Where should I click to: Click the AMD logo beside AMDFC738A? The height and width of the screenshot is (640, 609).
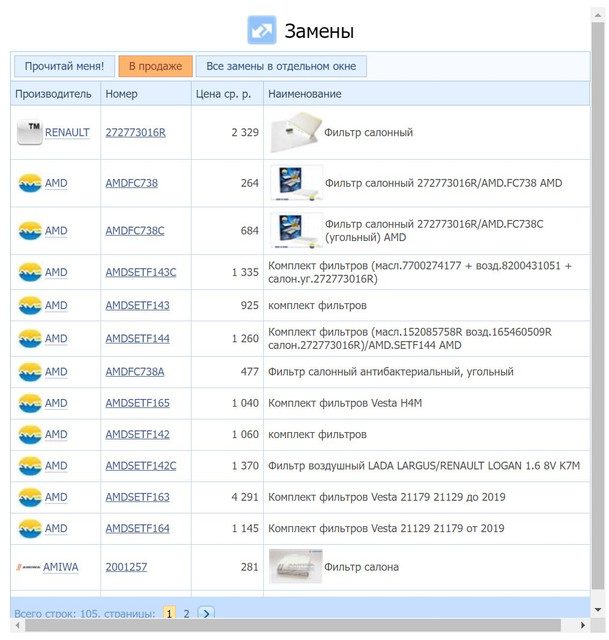pos(30,372)
